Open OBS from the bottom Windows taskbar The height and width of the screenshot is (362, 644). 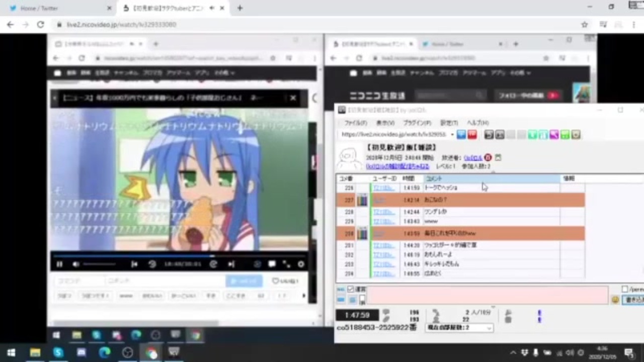128,353
